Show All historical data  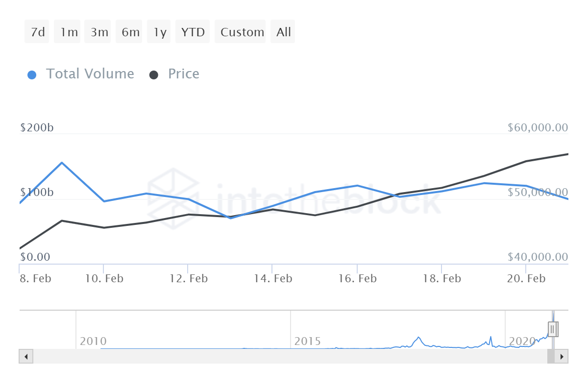coord(283,32)
